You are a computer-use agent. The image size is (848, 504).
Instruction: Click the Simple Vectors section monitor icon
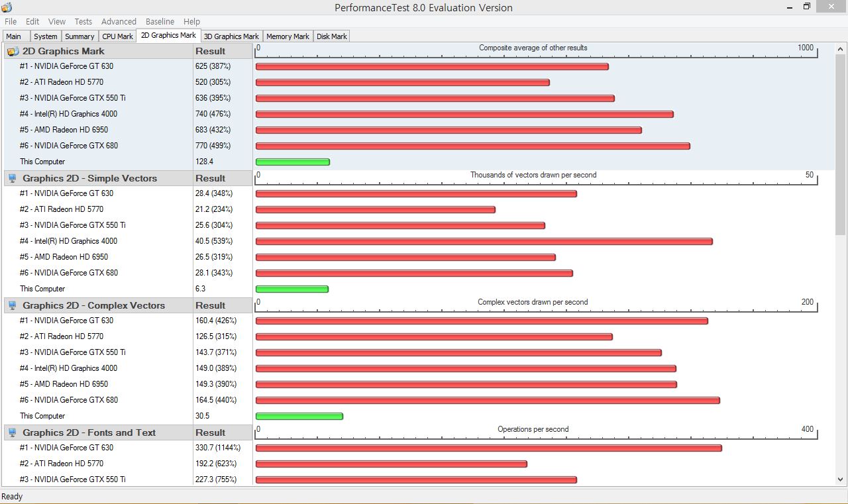(13, 178)
